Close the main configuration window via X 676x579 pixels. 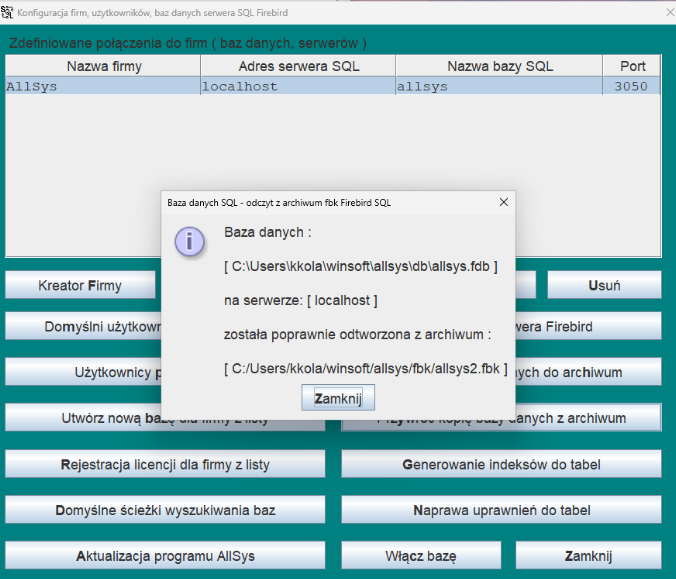pos(670,13)
